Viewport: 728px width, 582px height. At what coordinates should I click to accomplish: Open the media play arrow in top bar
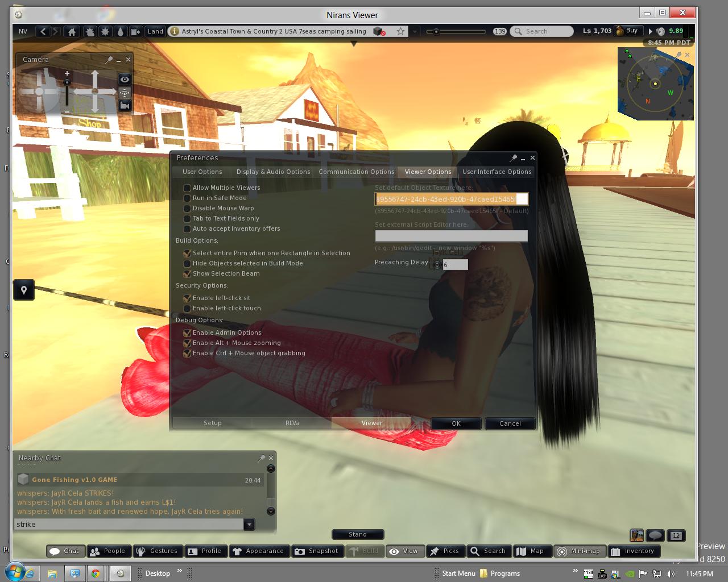point(651,31)
